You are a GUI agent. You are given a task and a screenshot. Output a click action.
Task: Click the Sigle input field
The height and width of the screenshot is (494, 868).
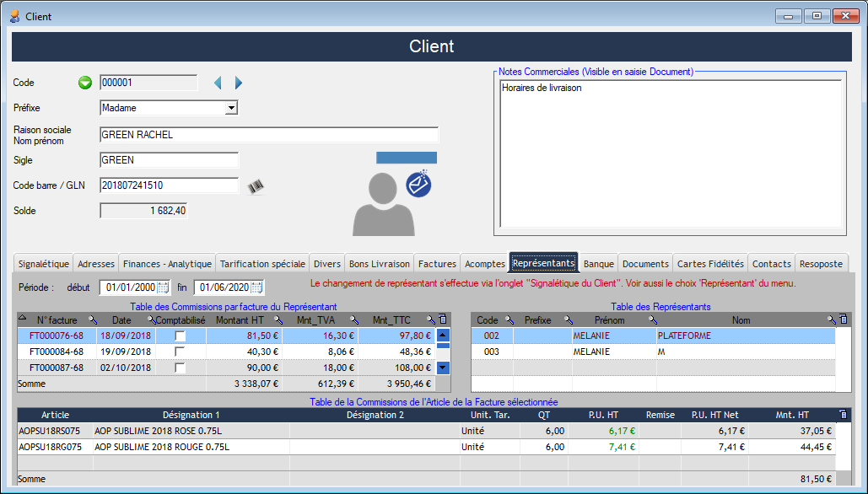(169, 160)
